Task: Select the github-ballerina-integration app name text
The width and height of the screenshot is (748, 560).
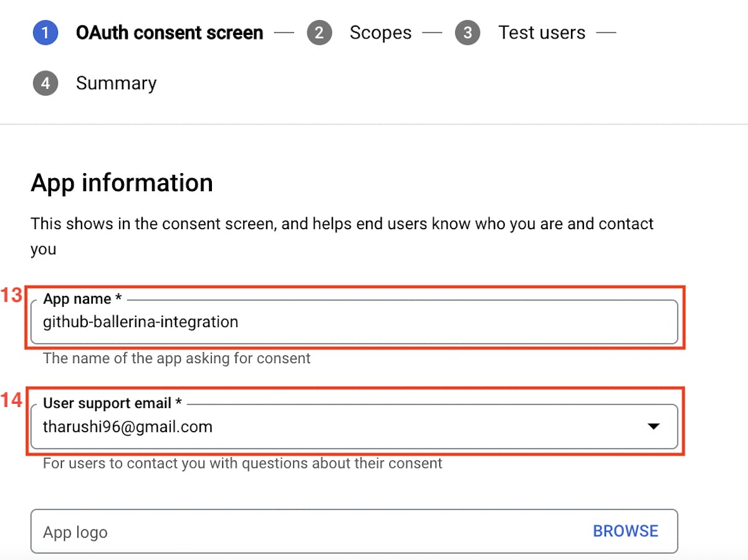Action: [140, 322]
